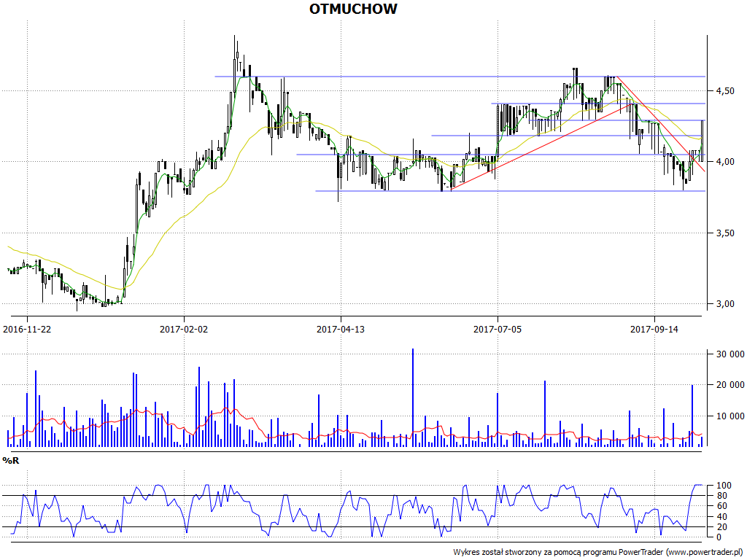Click the PowerTrader credit text at bottom
747x560 pixels.
pyautogui.click(x=598, y=553)
